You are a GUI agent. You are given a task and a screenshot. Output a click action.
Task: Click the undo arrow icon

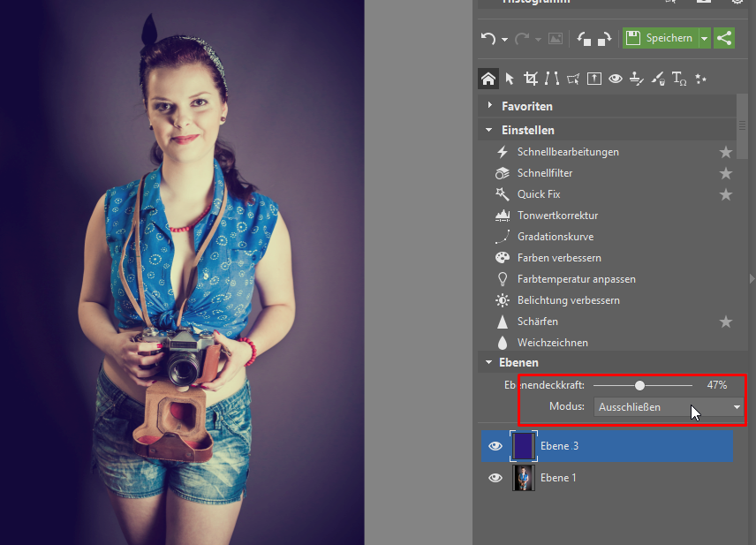[x=488, y=38]
